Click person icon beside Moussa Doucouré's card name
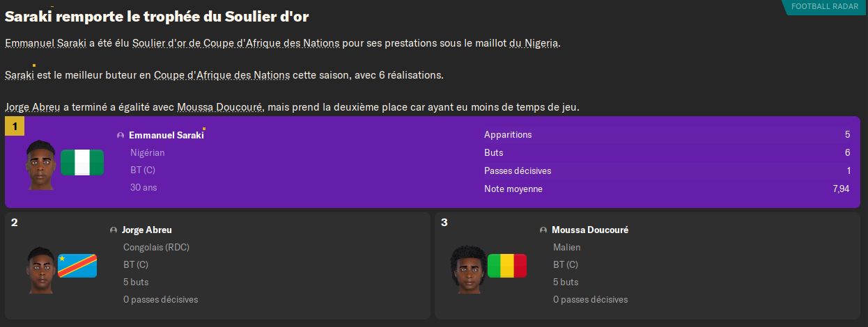The image size is (868, 327). 543,230
